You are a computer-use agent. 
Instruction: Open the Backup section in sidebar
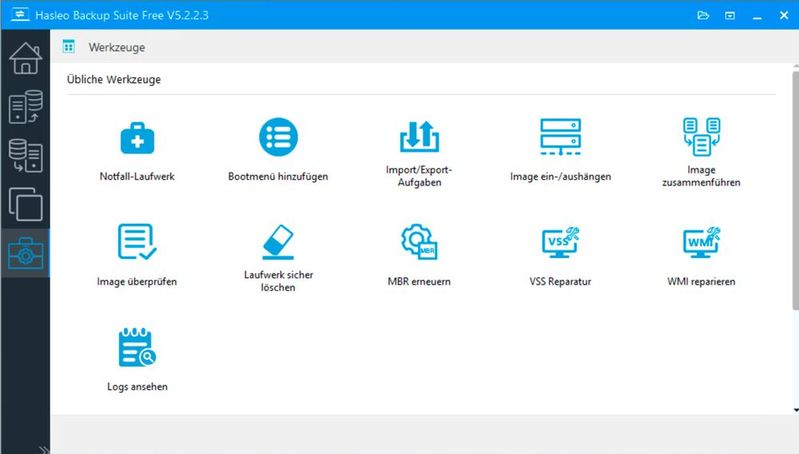point(25,106)
